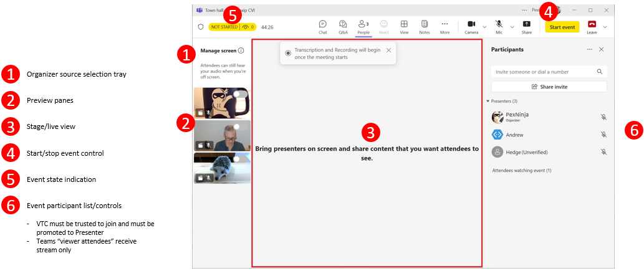Open the View layout options
The width and height of the screenshot is (644, 271).
[404, 26]
